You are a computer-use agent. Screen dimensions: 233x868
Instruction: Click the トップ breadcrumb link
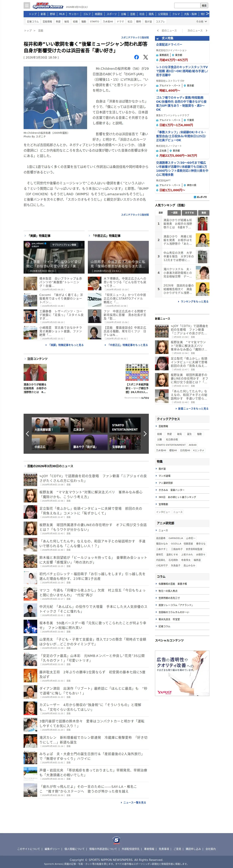pos(28,31)
